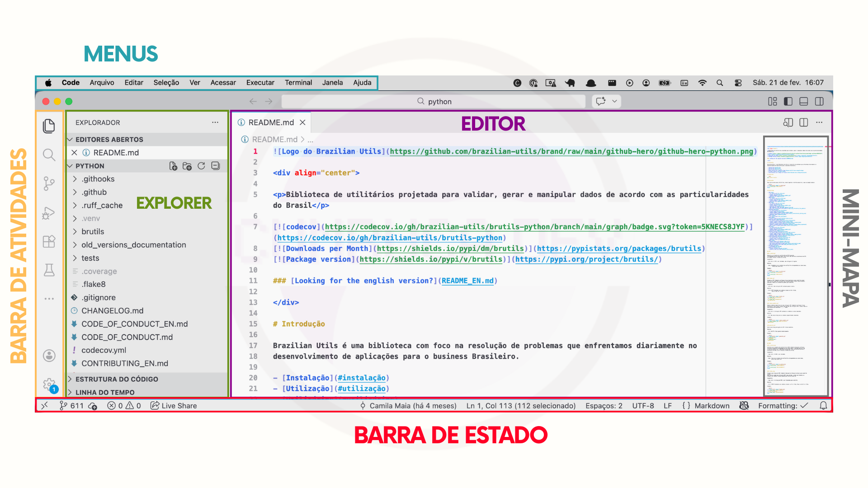The width and height of the screenshot is (868, 488).
Task: Collapse the EDITORES ABERTOS section
Action: click(109, 140)
